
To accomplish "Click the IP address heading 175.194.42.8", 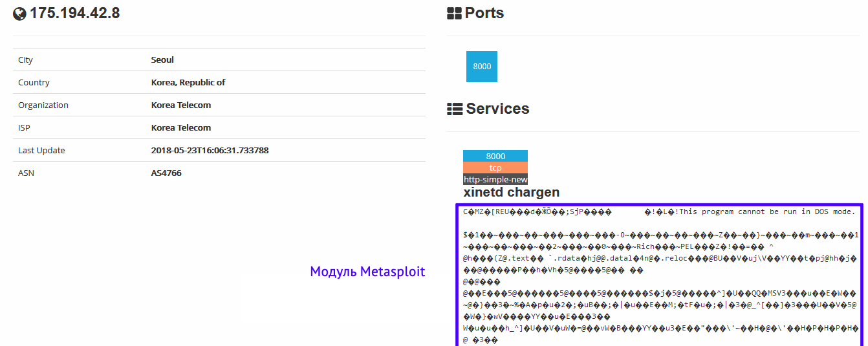I will 74,14.
